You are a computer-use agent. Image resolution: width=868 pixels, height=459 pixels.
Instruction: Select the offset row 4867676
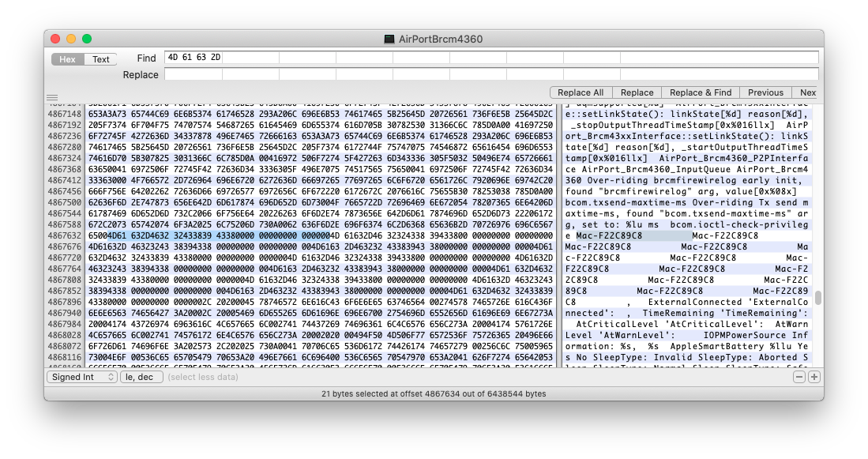64,247
